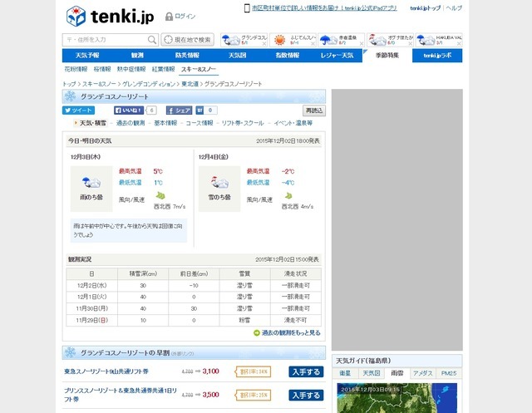Remove the ふじてん recent location card
This screenshot has height=413, width=532.
coord(313,44)
